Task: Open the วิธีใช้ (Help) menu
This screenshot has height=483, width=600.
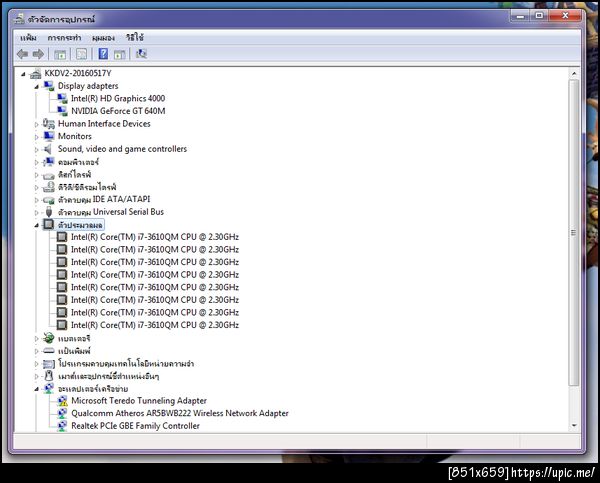Action: (x=135, y=38)
